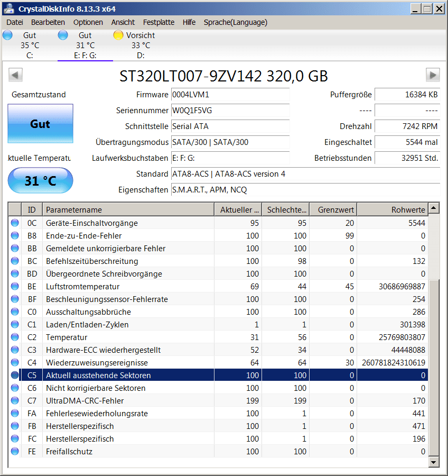Viewport: 448px width, 476px height.
Task: Go to next disk with right arrow
Action: coord(433,75)
